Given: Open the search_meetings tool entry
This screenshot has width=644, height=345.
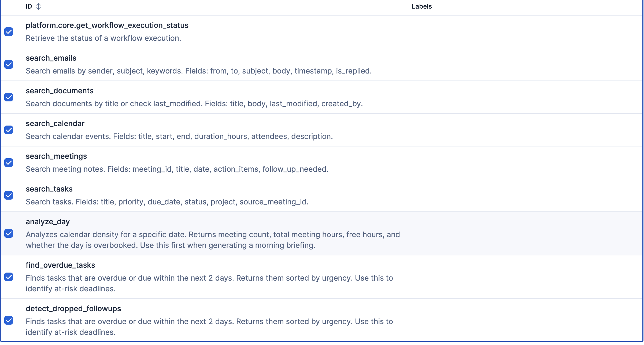Looking at the screenshot, I should coord(56,156).
